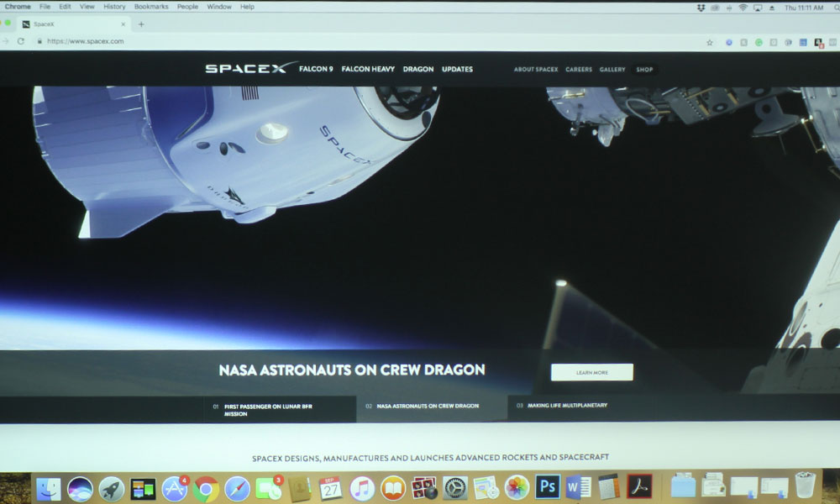Open Launchpad rocket icon in dock
This screenshot has height=504, width=840.
(112, 489)
